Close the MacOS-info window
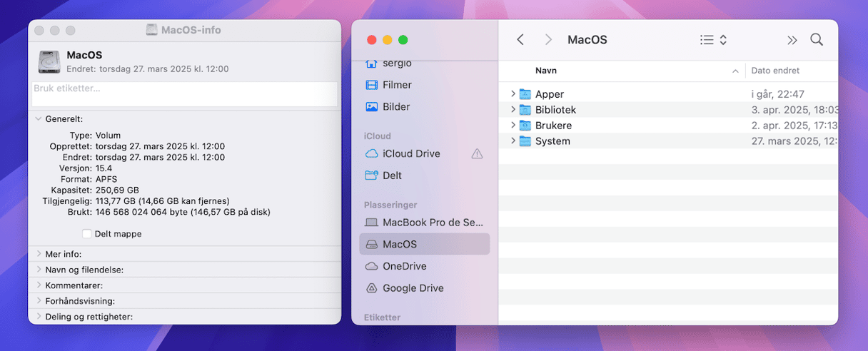Image resolution: width=868 pixels, height=351 pixels. coord(39,31)
